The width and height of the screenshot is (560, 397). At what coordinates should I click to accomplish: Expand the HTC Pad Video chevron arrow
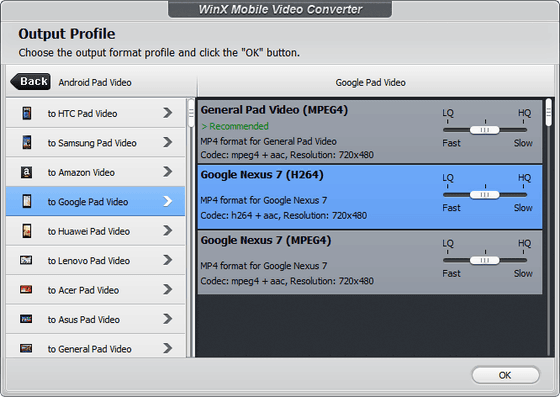click(168, 113)
